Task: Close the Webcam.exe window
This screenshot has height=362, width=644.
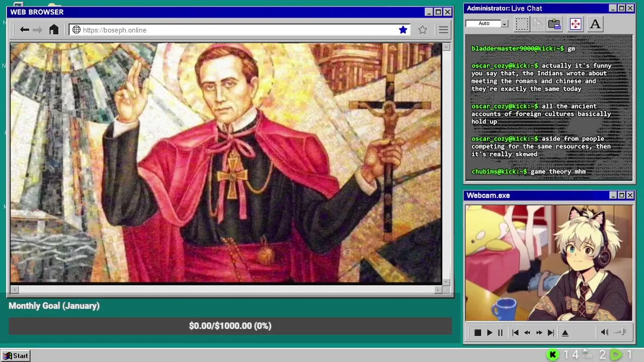Action: [630, 195]
